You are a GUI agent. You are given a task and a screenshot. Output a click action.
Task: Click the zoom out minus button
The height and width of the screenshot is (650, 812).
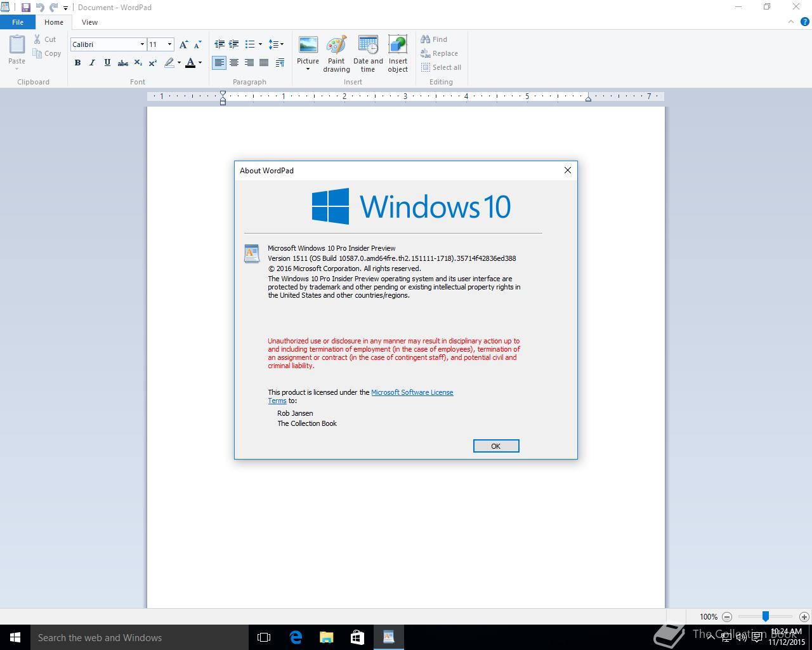point(728,616)
